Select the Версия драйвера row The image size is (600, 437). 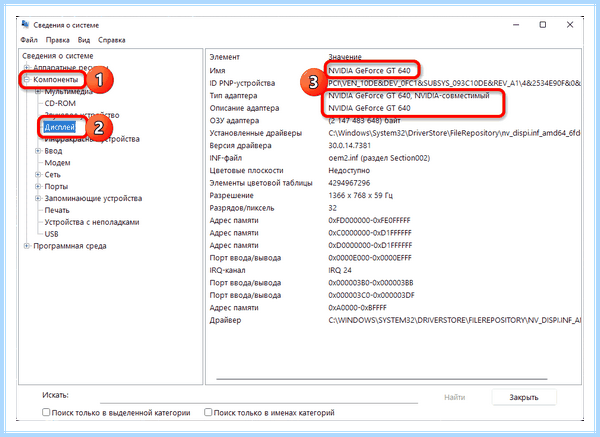(393, 145)
